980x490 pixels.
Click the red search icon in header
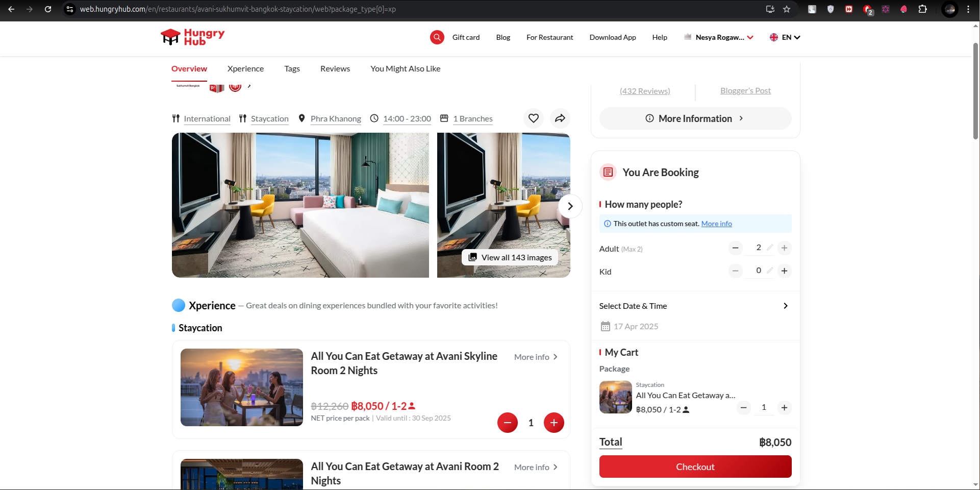[437, 37]
